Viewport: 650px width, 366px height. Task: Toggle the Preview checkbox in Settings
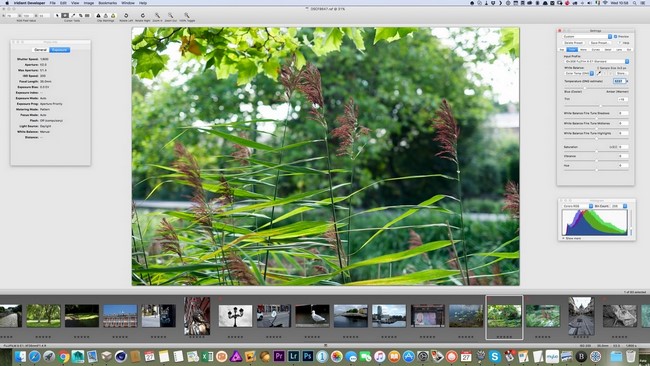pyautogui.click(x=615, y=36)
